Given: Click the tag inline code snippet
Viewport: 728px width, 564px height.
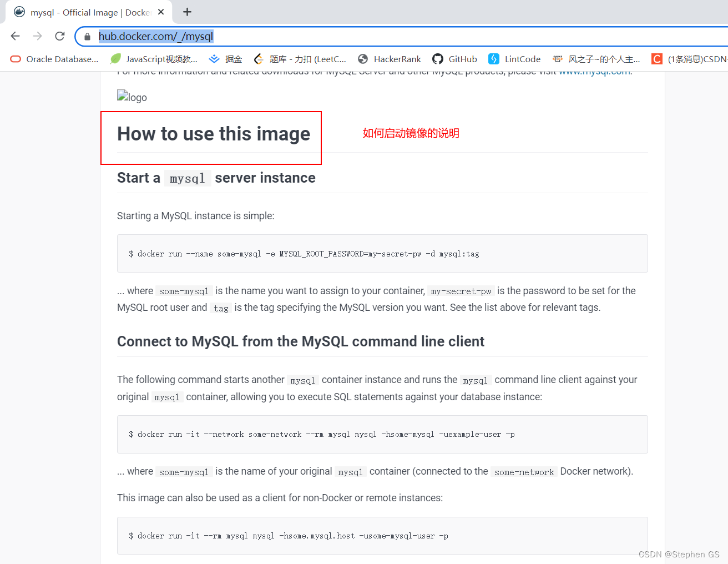Looking at the screenshot, I should 221,308.
